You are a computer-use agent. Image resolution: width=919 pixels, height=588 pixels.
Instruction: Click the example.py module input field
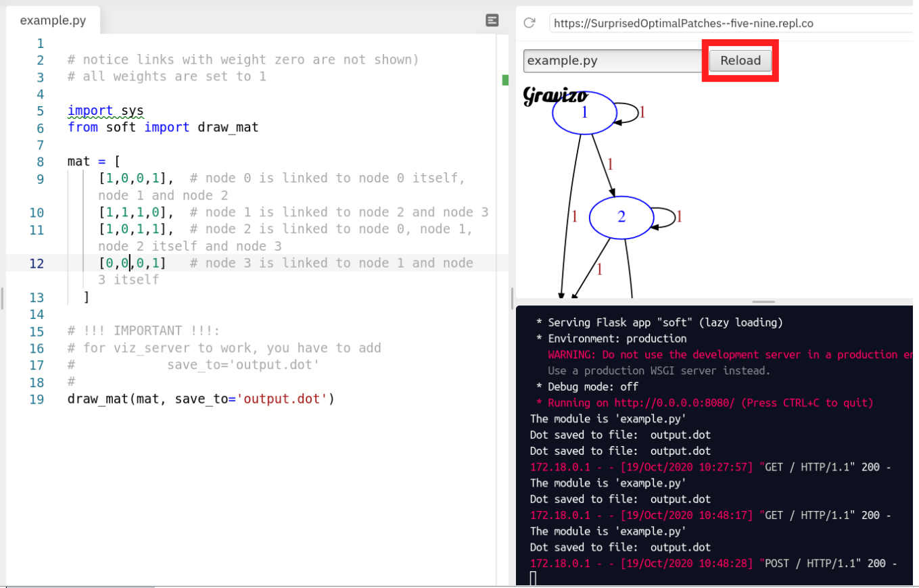614,60
